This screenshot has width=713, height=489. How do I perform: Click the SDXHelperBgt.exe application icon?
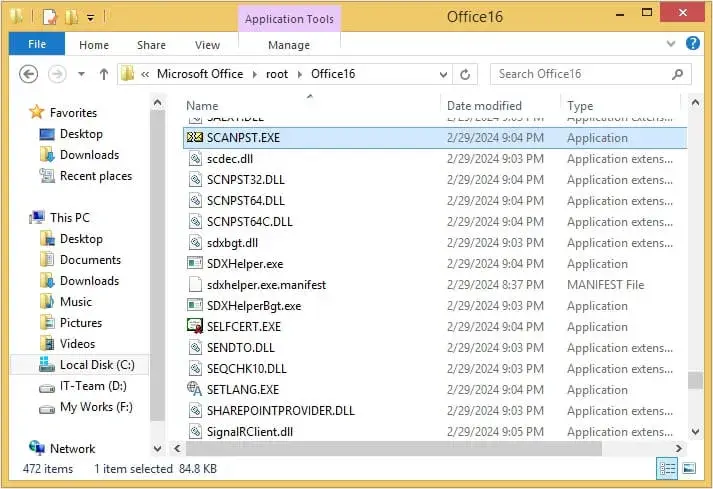tap(195, 305)
